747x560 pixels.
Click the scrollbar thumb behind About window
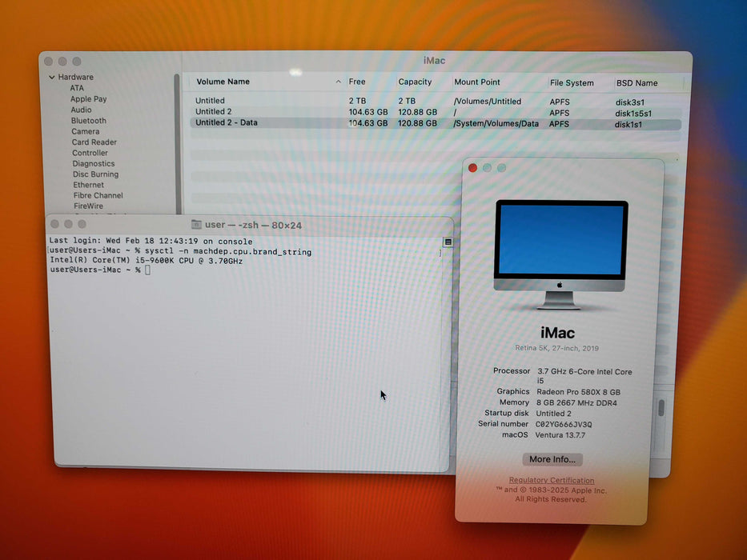(661, 408)
